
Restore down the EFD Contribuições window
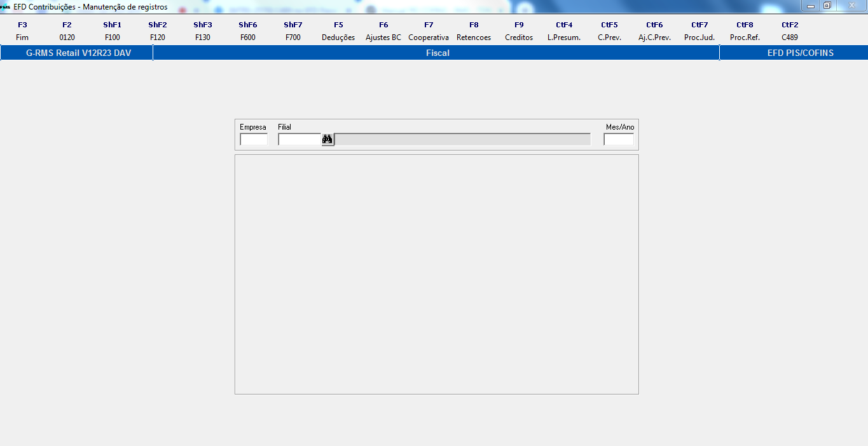point(827,6)
